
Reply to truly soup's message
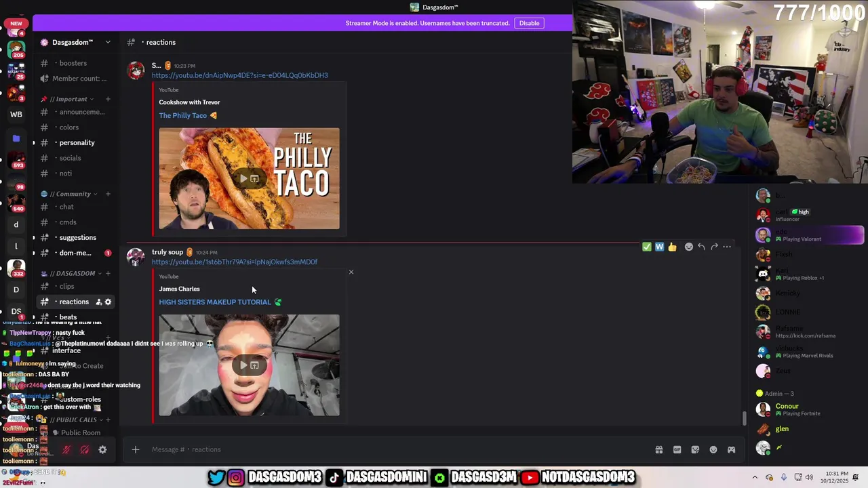701,247
